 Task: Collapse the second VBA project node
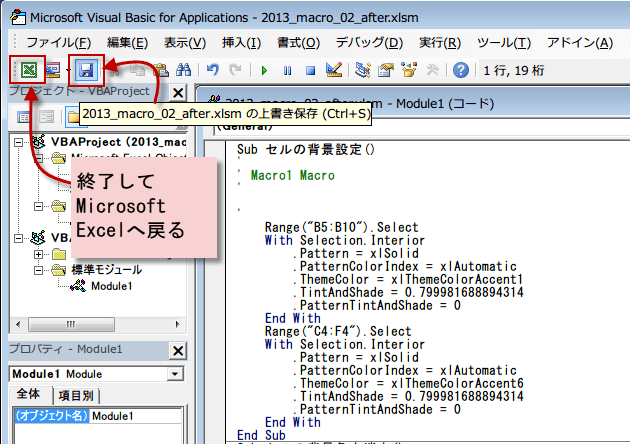[18, 238]
